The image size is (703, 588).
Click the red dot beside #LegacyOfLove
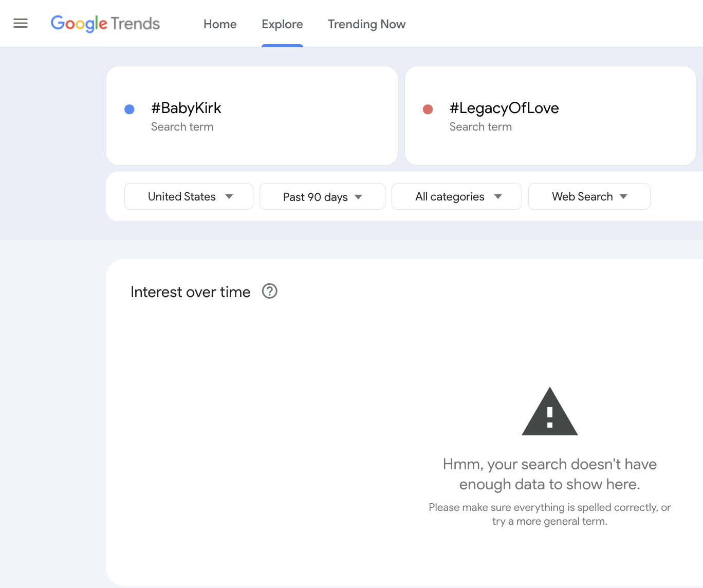(x=428, y=109)
